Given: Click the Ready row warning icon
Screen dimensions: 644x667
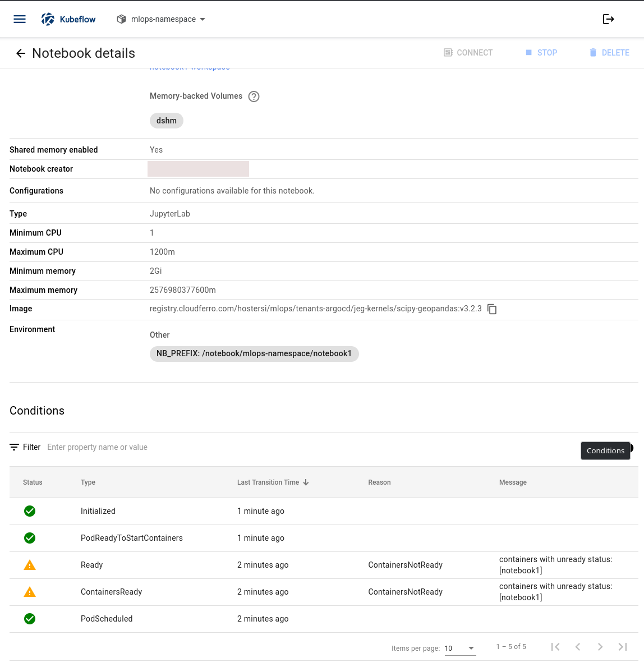Looking at the screenshot, I should click(x=30, y=565).
